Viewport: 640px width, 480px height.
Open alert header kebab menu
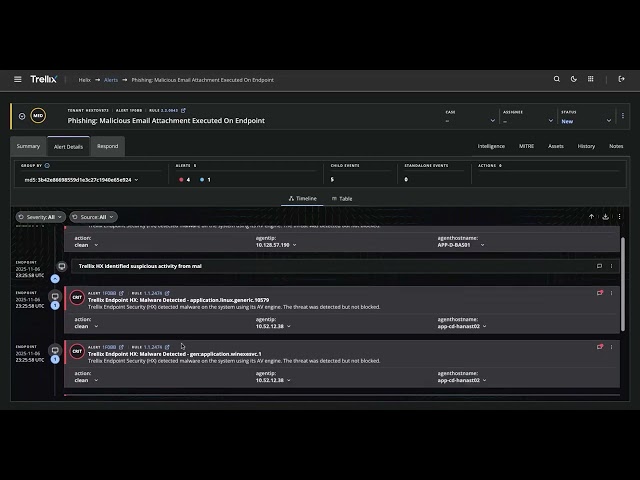coord(623,116)
